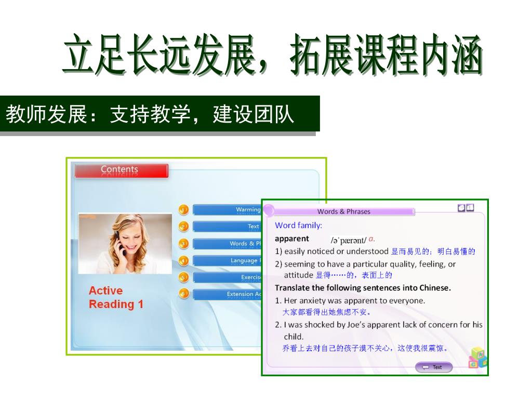Screen dimensions: 532x399
Task: Click the red Contents header button
Action: pyautogui.click(x=121, y=170)
